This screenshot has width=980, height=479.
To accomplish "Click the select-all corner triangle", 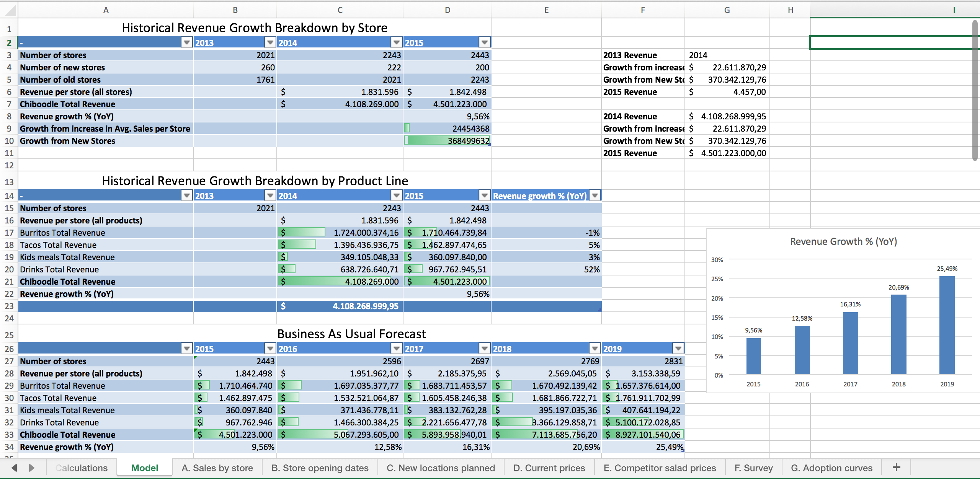I will coord(11,10).
